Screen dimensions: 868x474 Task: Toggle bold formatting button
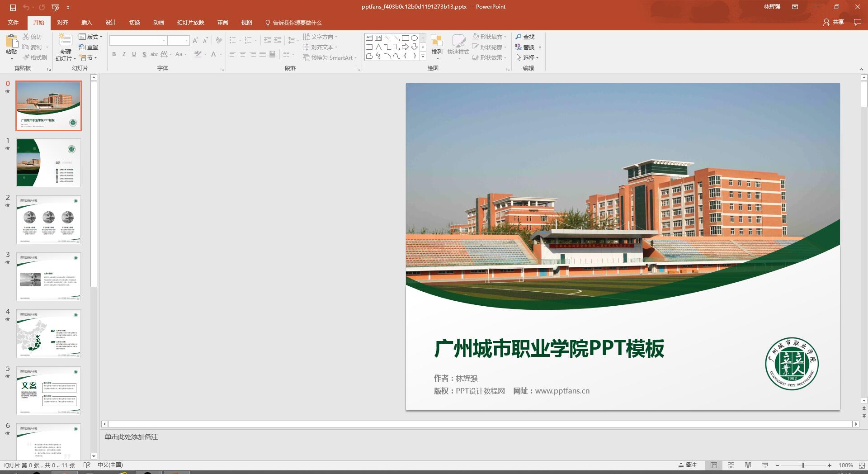(114, 54)
